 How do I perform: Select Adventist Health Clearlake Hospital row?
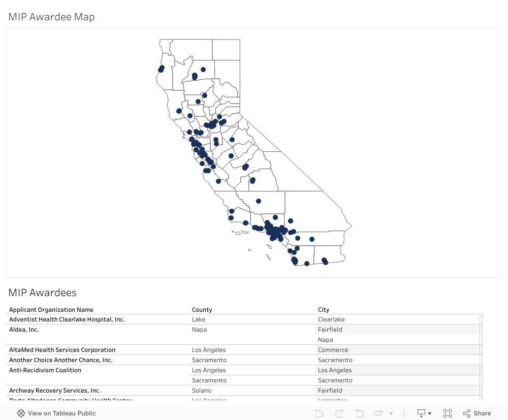(67, 319)
